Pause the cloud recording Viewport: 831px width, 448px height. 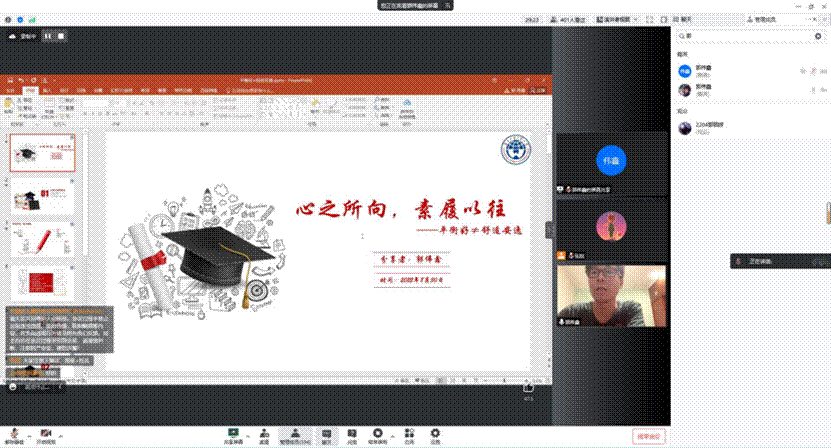click(x=47, y=36)
